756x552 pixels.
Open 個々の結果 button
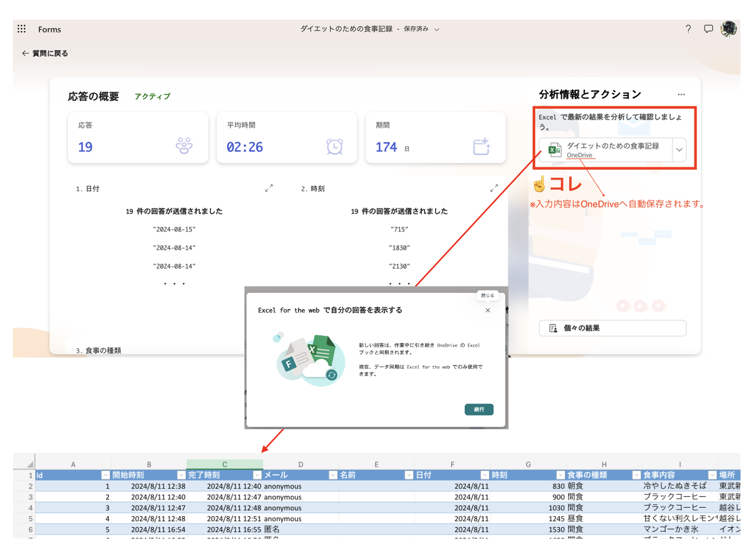coord(613,328)
